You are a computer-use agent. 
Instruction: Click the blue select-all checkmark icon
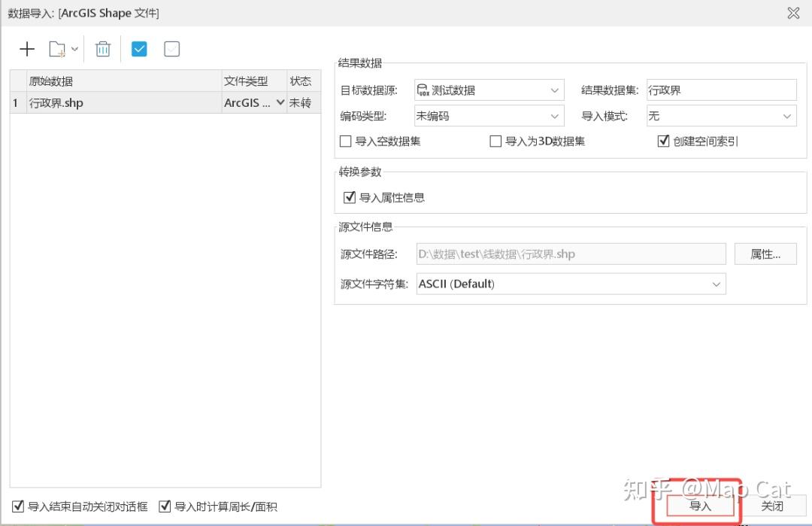click(x=138, y=48)
